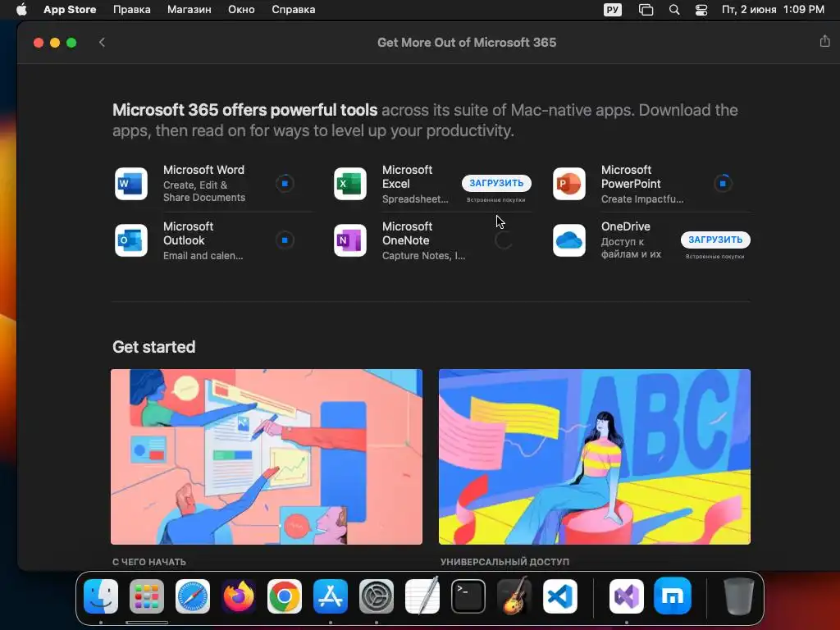The height and width of the screenshot is (630, 840).
Task: Click the Microsoft PowerPoint title text
Action: [631, 177]
